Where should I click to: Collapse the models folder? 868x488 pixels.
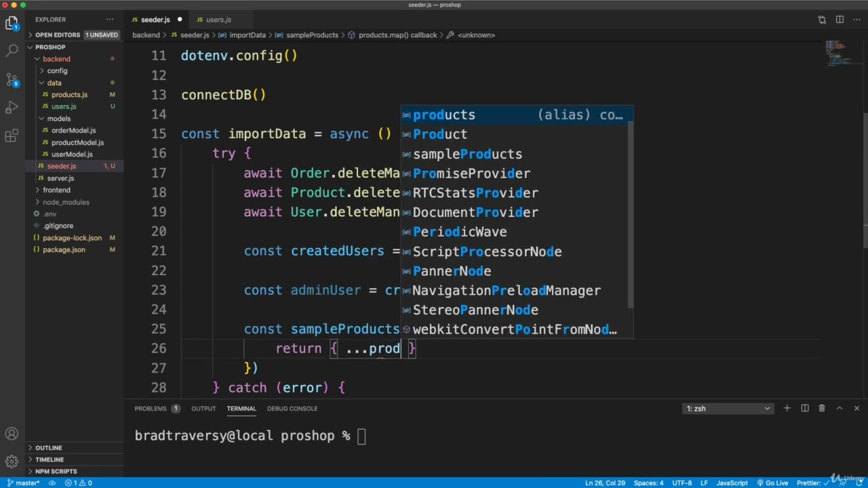pyautogui.click(x=42, y=119)
